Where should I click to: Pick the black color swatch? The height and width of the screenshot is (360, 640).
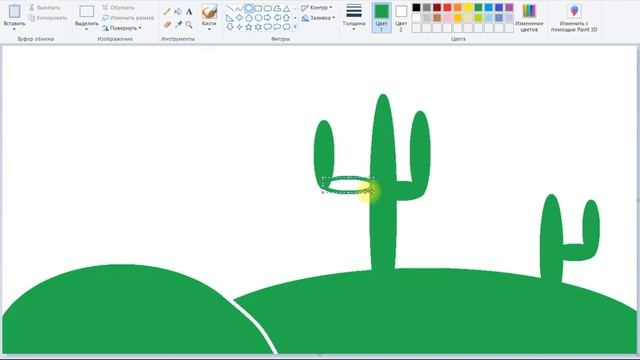click(x=416, y=7)
